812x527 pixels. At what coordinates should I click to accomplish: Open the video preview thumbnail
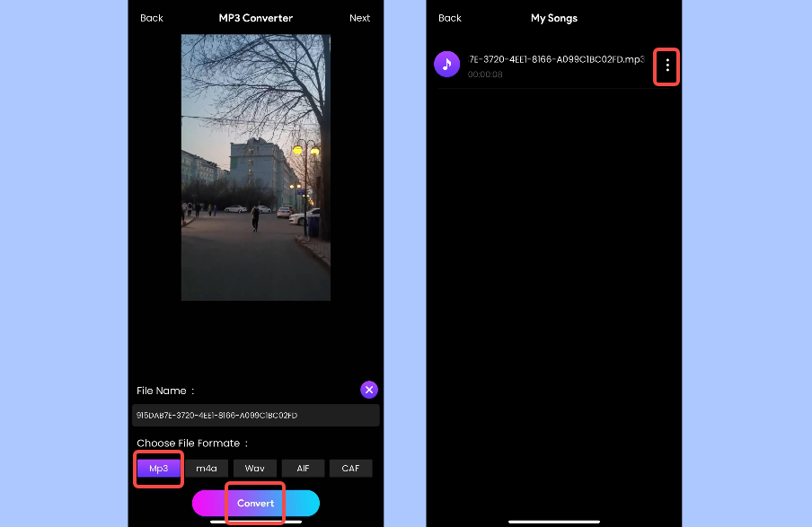(x=256, y=167)
